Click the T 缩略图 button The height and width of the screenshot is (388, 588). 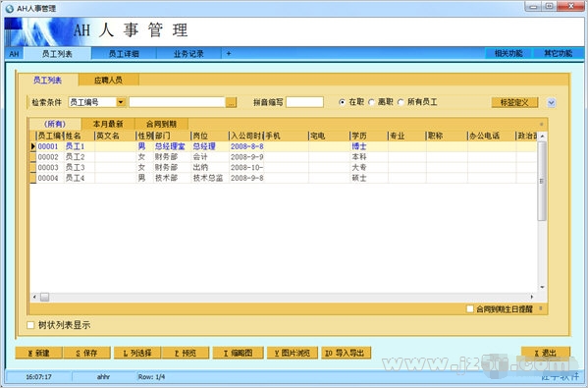(239, 353)
